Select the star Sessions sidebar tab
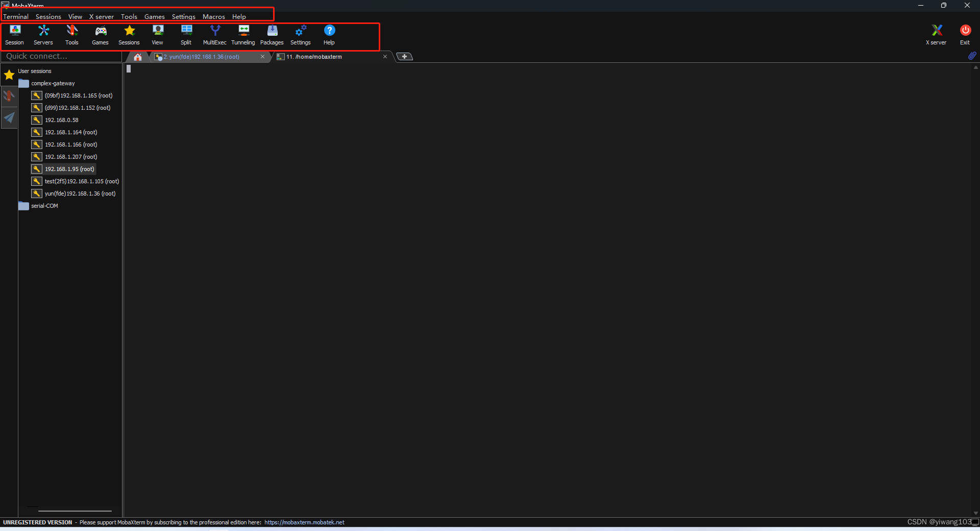 point(9,75)
